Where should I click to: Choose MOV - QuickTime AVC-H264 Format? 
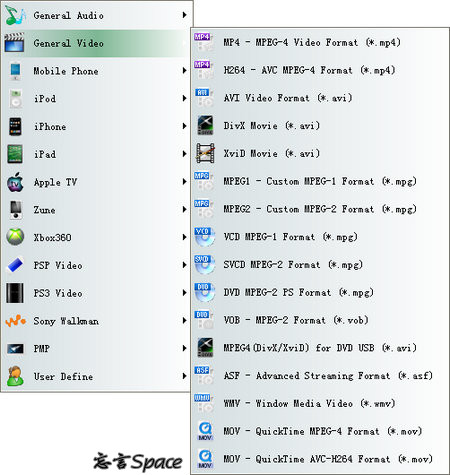tap(320, 459)
